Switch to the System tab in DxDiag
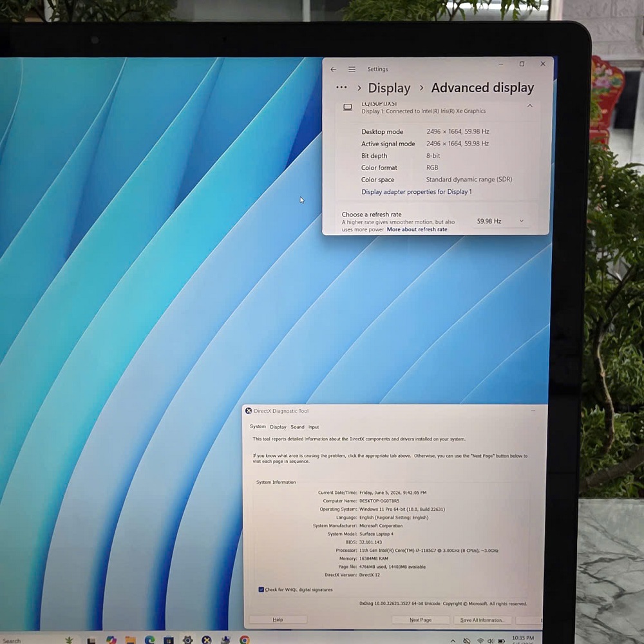Image resolution: width=644 pixels, height=644 pixels. tap(258, 426)
